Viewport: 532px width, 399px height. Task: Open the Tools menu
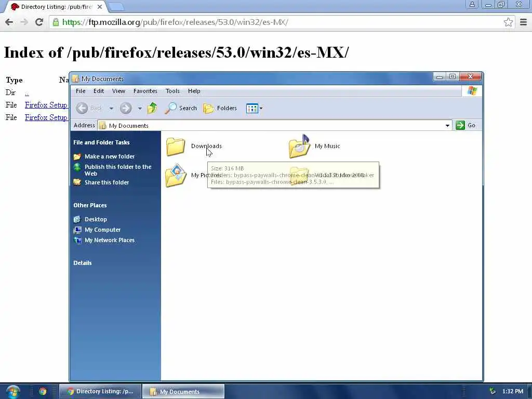(x=172, y=91)
